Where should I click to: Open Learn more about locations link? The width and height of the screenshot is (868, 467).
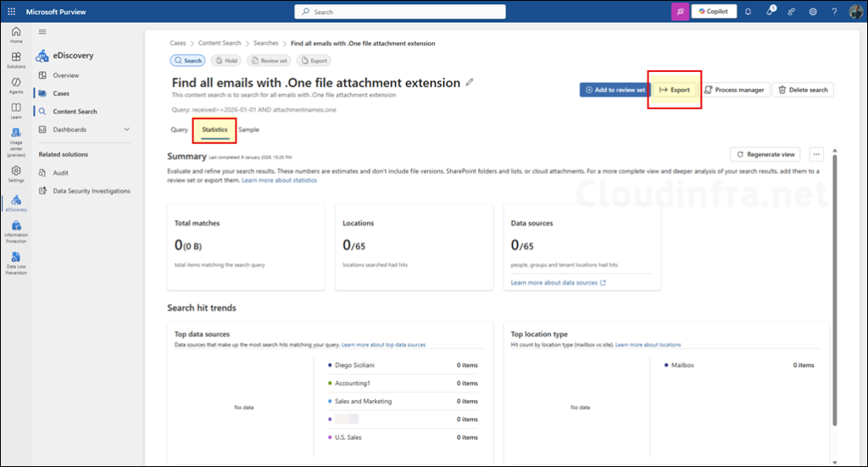(x=648, y=345)
